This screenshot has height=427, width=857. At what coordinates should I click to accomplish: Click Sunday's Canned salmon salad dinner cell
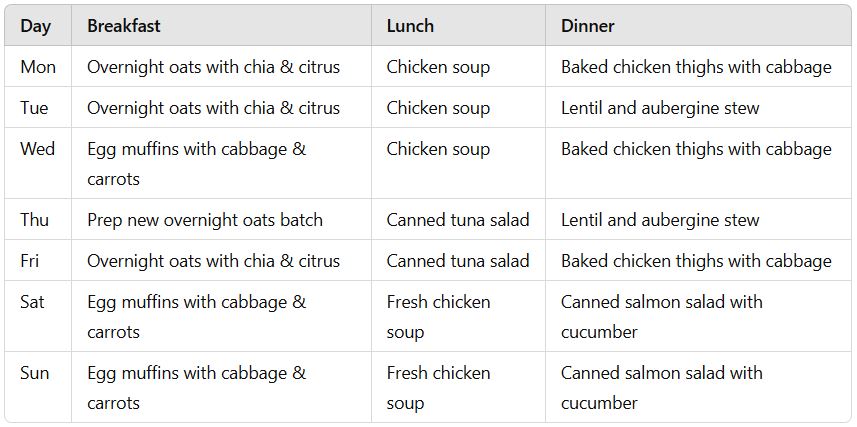(x=661, y=387)
